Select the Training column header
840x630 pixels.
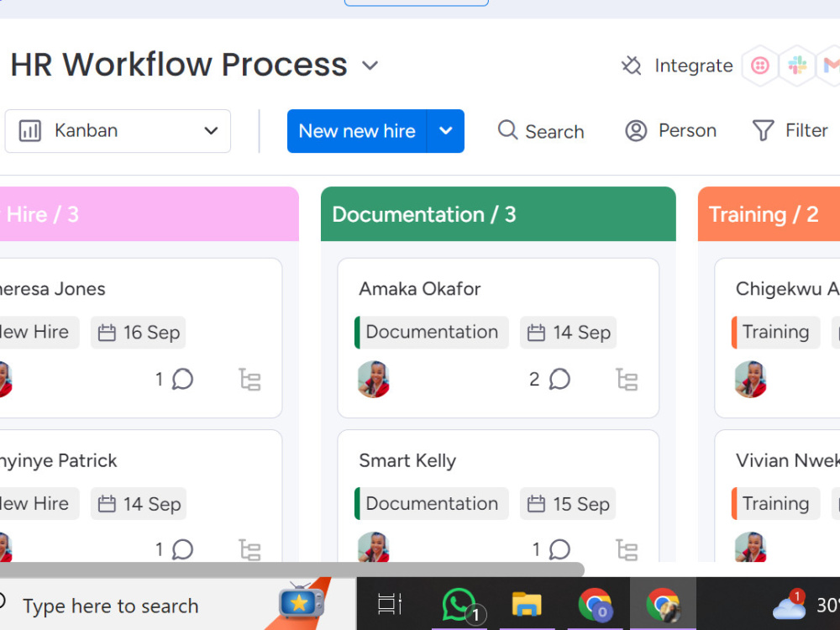(x=764, y=214)
